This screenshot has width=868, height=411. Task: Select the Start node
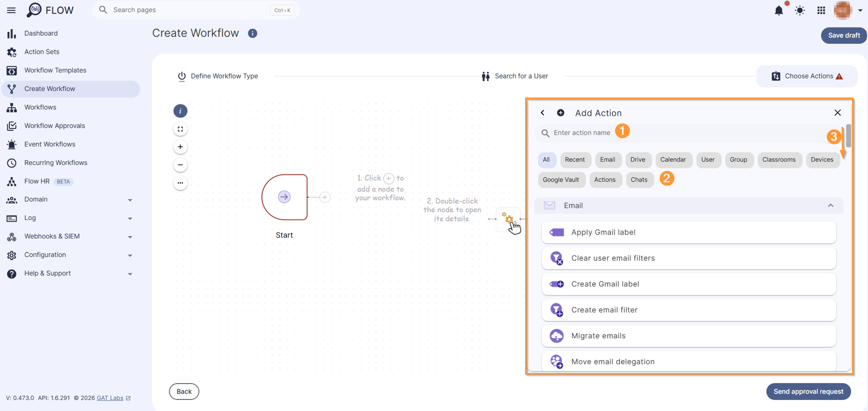tap(284, 197)
